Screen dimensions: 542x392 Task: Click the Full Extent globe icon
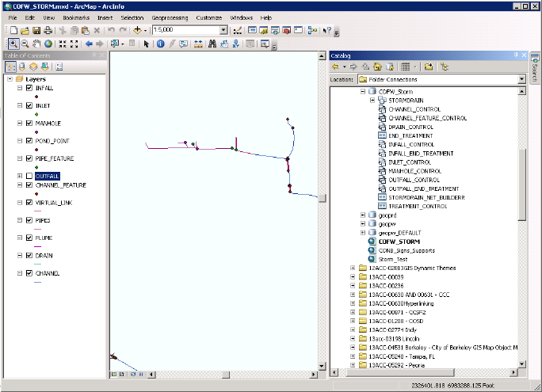(48, 44)
